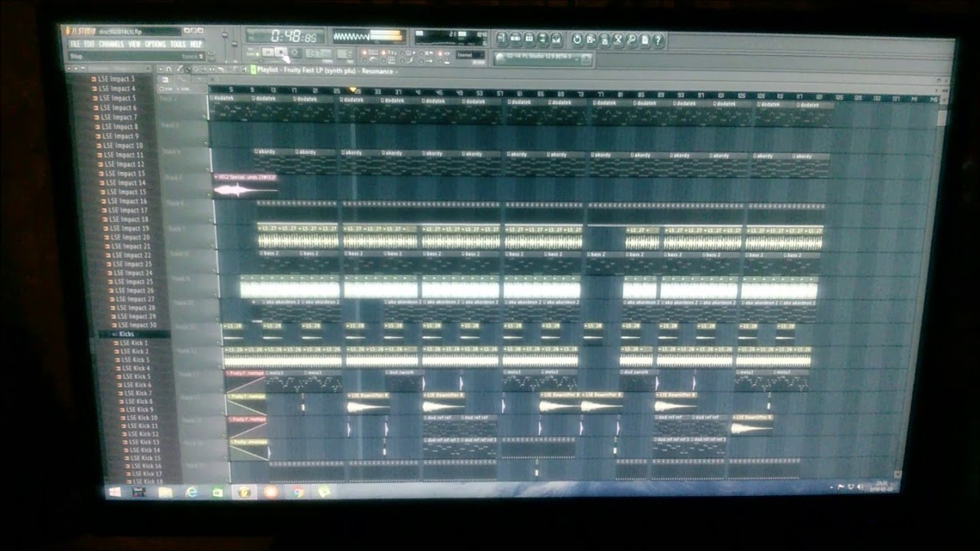Open the HELP menu
This screenshot has width=980, height=551.
click(x=196, y=44)
